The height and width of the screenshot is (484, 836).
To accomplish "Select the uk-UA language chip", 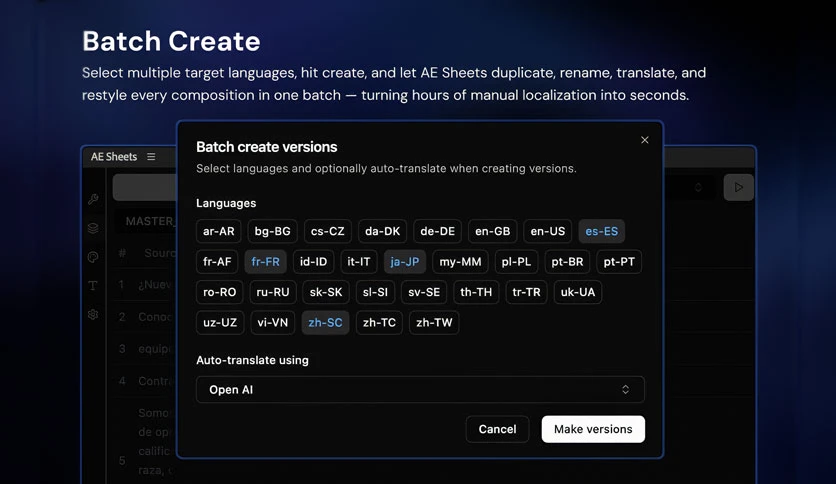I will (578, 292).
